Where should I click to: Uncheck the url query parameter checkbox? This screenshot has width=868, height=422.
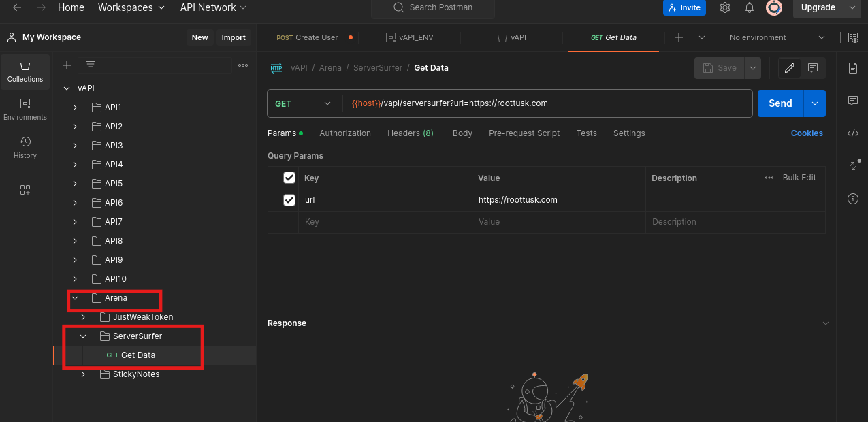pyautogui.click(x=289, y=200)
